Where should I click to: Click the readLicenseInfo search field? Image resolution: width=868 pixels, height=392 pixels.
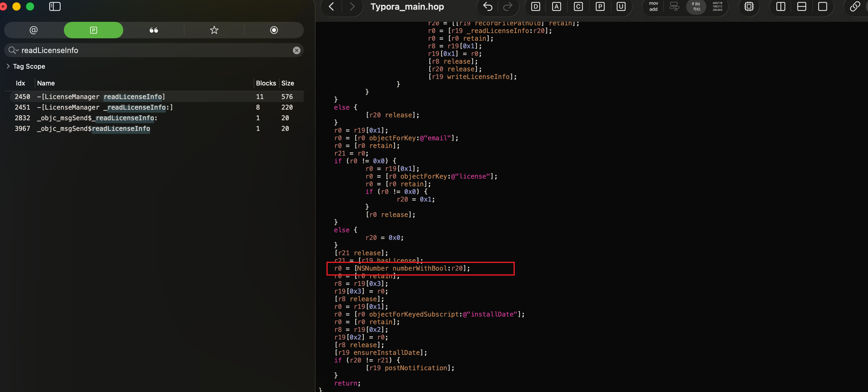154,50
